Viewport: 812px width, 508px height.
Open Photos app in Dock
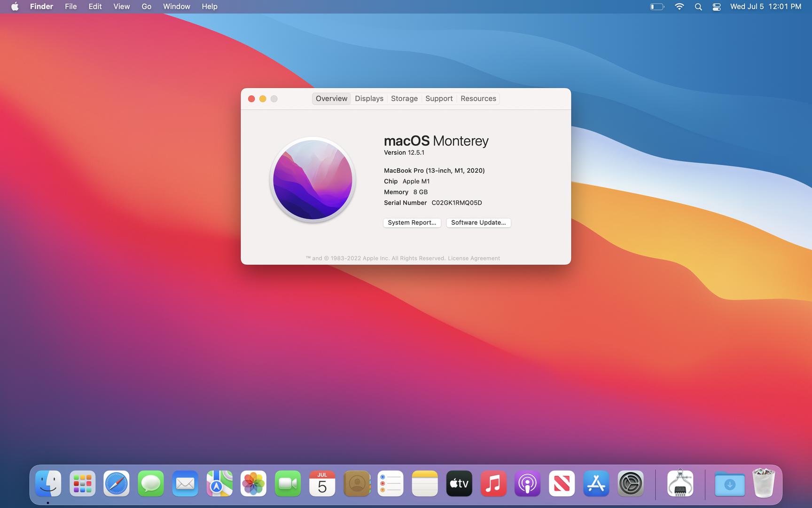point(254,483)
